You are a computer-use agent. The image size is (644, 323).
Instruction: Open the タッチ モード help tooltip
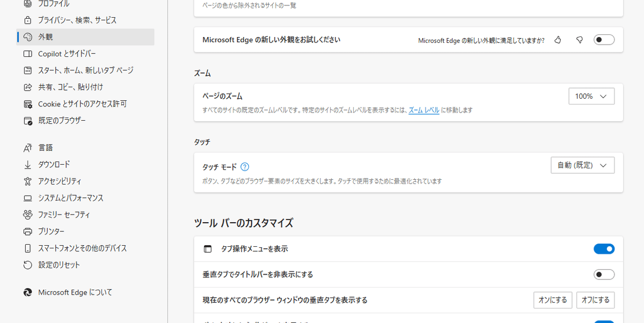tap(245, 166)
